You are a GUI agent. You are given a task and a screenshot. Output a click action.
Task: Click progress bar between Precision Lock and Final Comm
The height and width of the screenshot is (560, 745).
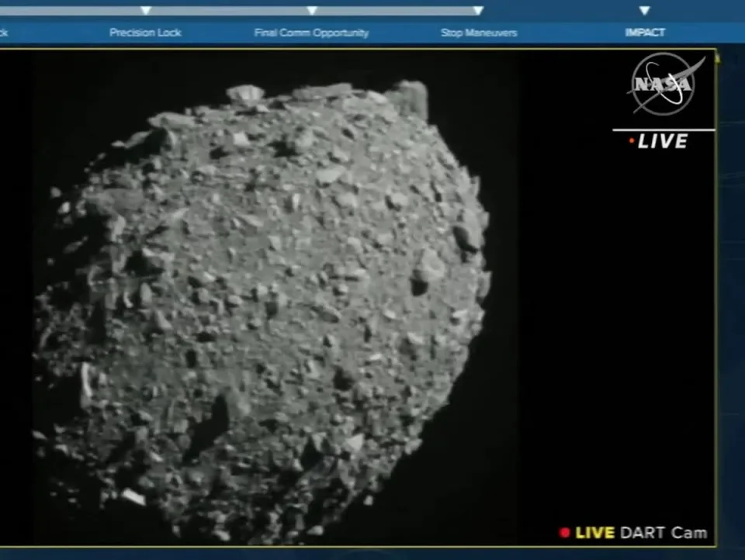[x=229, y=11]
